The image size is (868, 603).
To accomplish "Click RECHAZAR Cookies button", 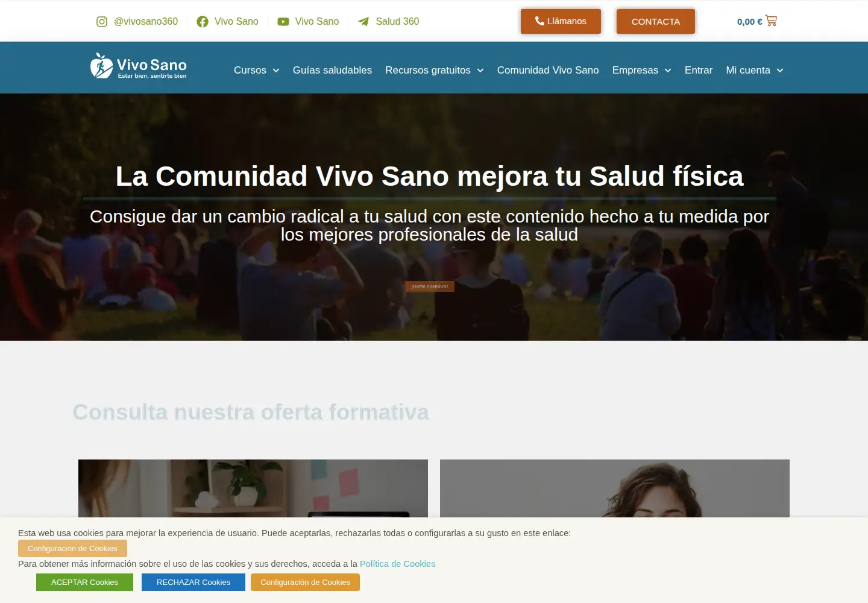I will pos(193,582).
